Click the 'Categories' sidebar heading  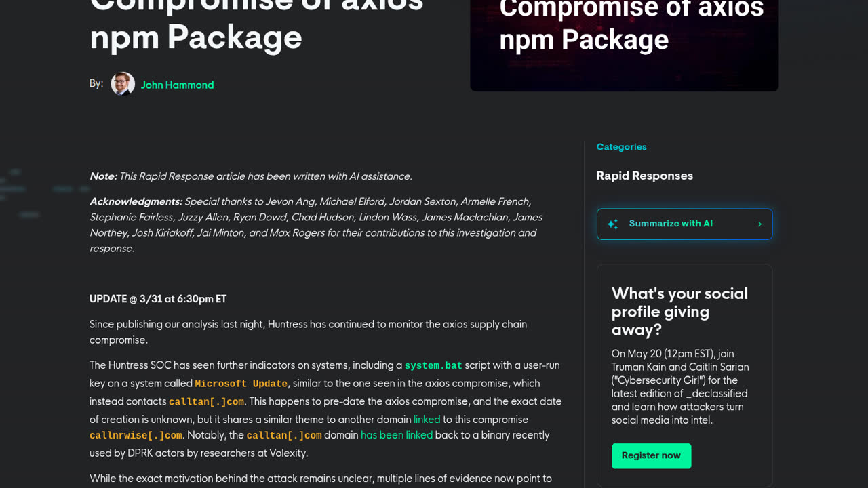[621, 147]
